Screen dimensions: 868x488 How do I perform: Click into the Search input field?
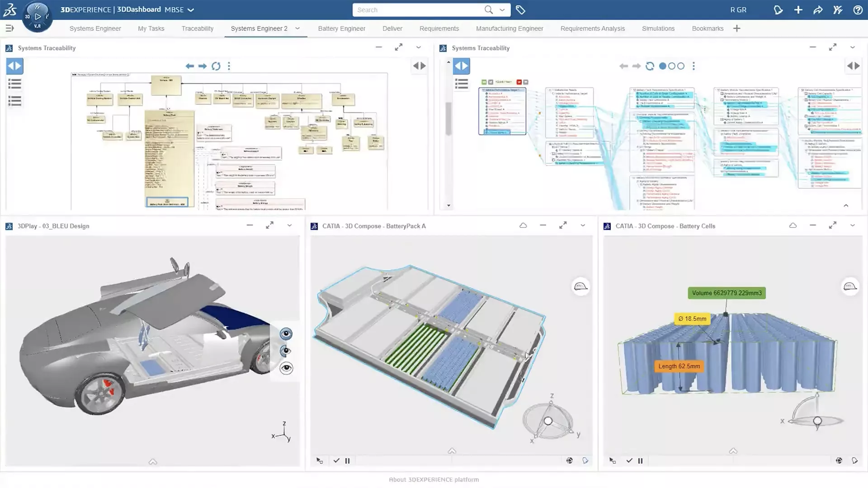tap(418, 10)
